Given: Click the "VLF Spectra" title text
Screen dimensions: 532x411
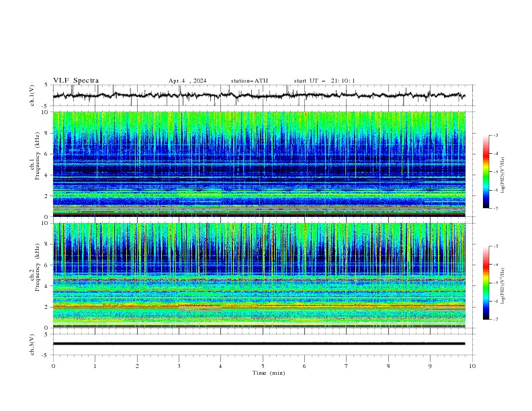Looking at the screenshot, I should tap(76, 81).
